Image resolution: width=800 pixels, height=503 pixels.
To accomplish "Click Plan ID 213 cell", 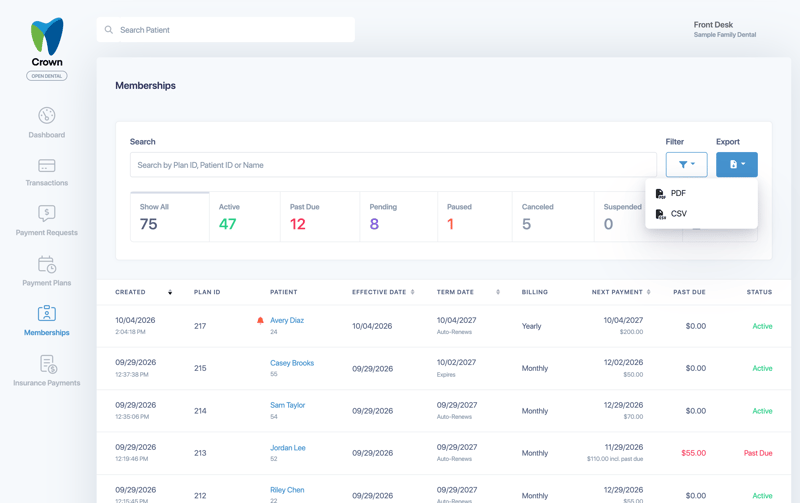I will click(200, 453).
